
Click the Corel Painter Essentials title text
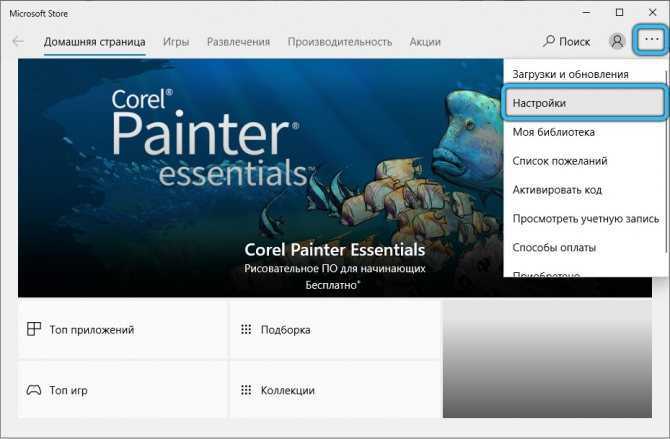tap(335, 250)
